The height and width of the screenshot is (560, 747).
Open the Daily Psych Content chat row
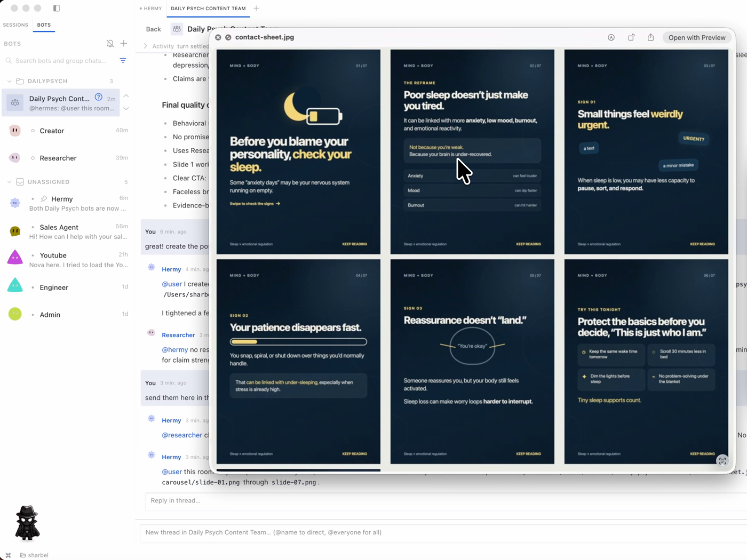(61, 103)
